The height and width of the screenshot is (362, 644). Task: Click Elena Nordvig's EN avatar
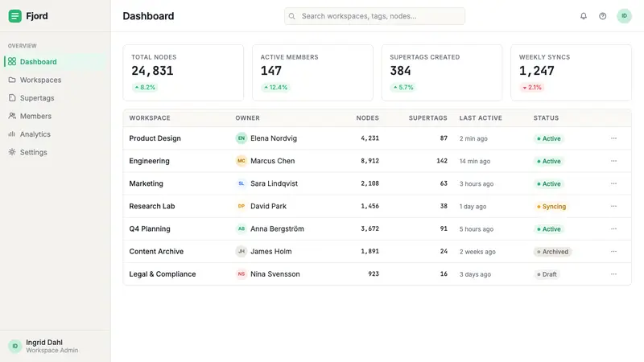point(241,138)
